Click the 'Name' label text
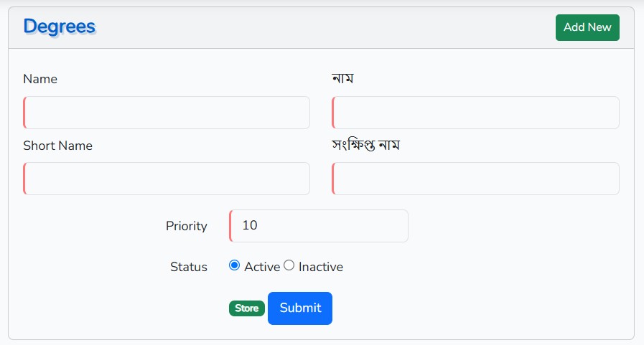Image resolution: width=644 pixels, height=345 pixels. (40, 79)
